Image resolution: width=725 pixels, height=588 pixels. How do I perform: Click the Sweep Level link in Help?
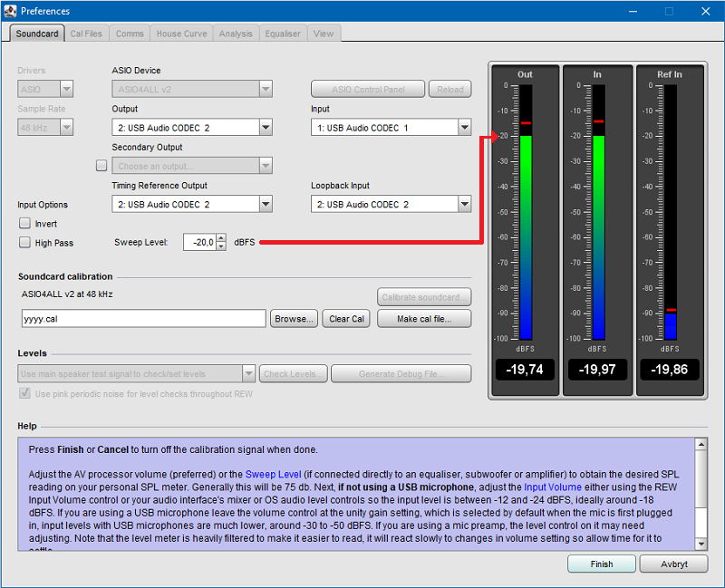click(274, 474)
